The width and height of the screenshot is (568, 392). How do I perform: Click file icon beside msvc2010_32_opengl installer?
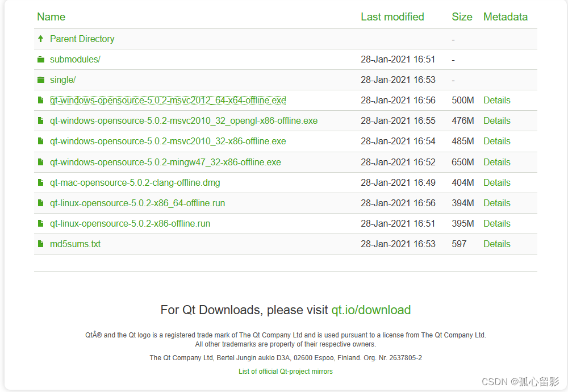(40, 120)
